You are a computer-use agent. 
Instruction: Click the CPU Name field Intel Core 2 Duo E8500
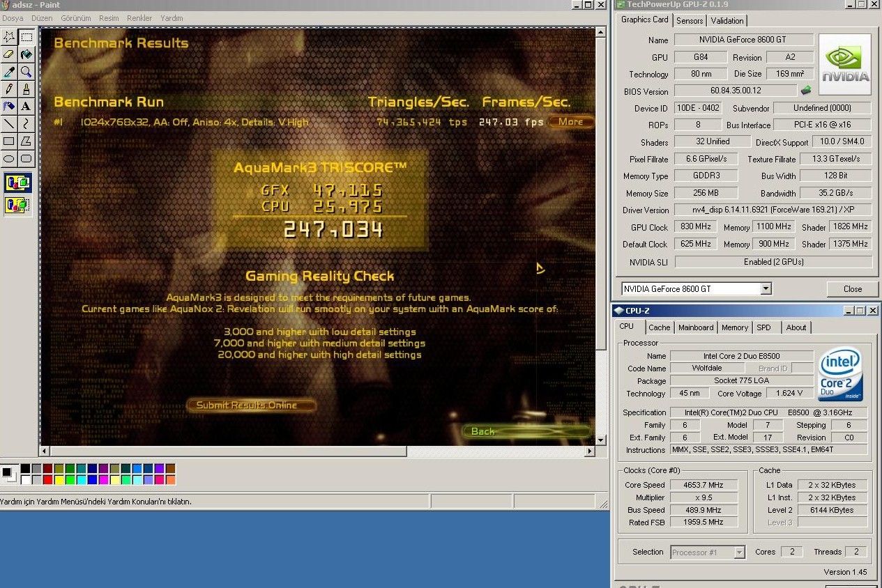click(741, 356)
